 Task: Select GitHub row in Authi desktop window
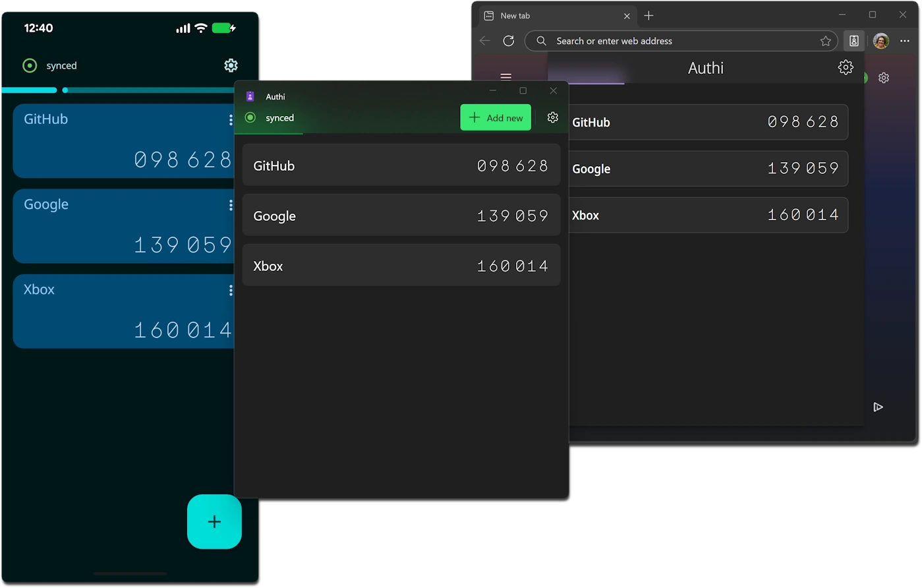tap(401, 165)
